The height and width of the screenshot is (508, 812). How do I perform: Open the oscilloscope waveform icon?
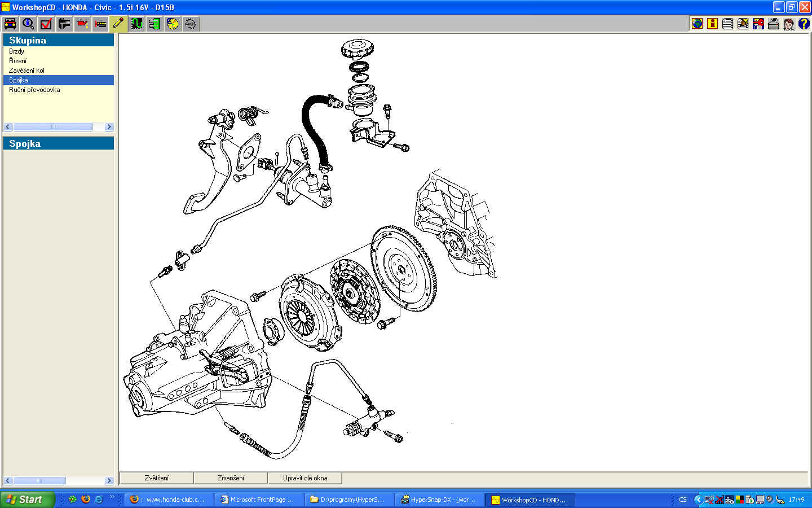pyautogui.click(x=136, y=24)
